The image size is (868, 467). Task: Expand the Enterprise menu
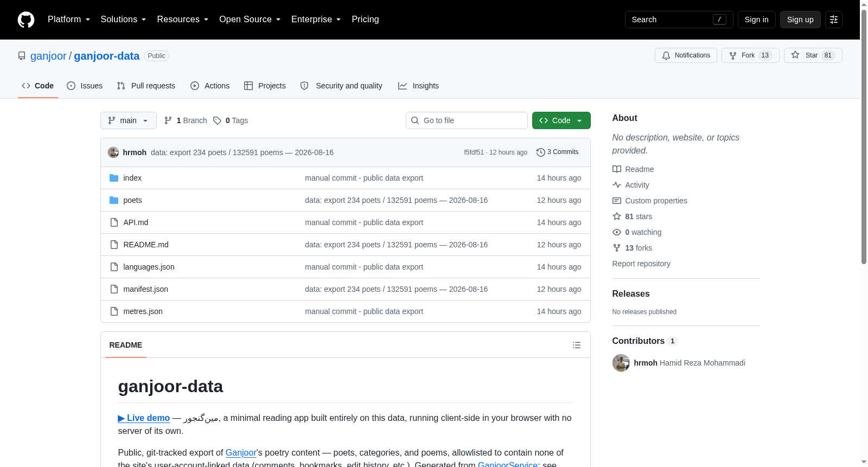[316, 20]
